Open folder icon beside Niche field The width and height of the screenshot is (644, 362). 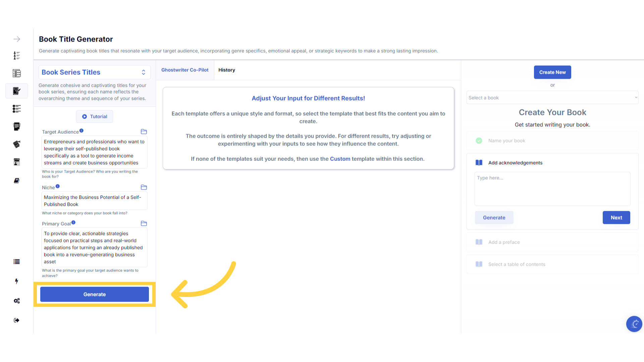[144, 187]
